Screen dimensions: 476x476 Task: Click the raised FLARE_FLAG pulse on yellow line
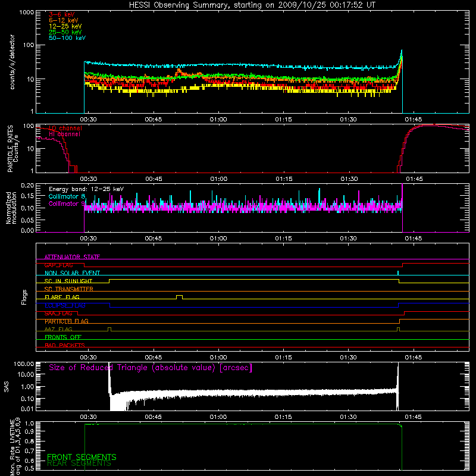click(x=180, y=297)
